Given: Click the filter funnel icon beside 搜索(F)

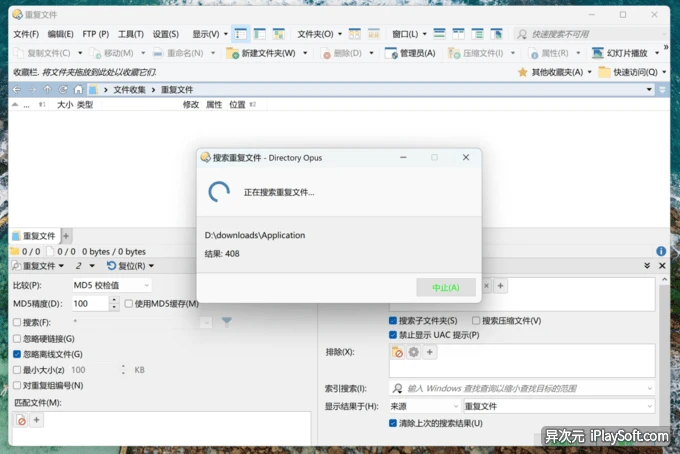Looking at the screenshot, I should click(x=226, y=321).
